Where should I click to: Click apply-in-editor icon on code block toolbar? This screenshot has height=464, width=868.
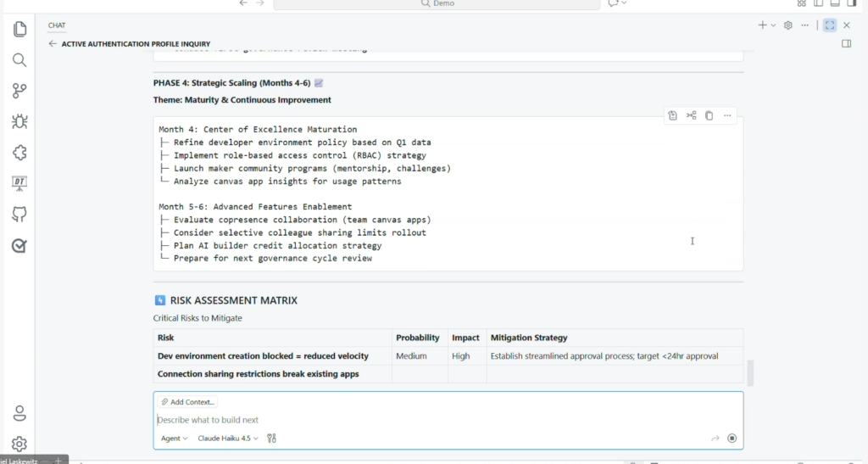672,115
